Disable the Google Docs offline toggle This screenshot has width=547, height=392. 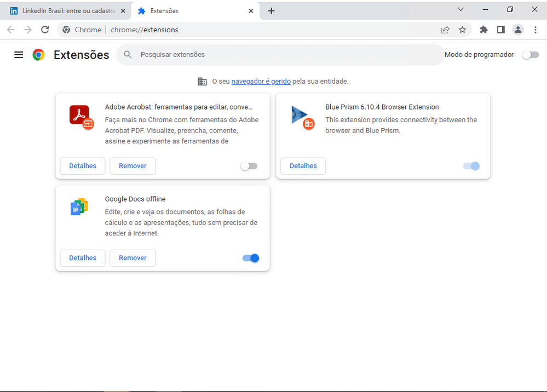[x=251, y=258]
